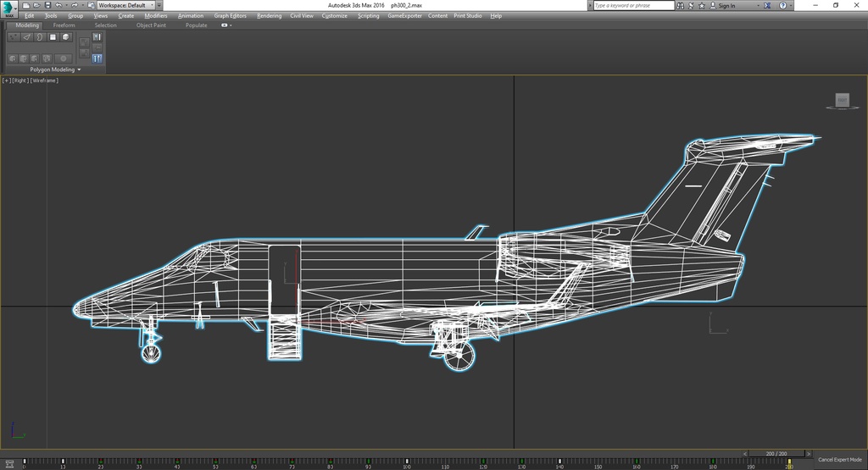This screenshot has width=868, height=470.
Task: Toggle the Wireframe shading viewport label
Action: [x=45, y=80]
